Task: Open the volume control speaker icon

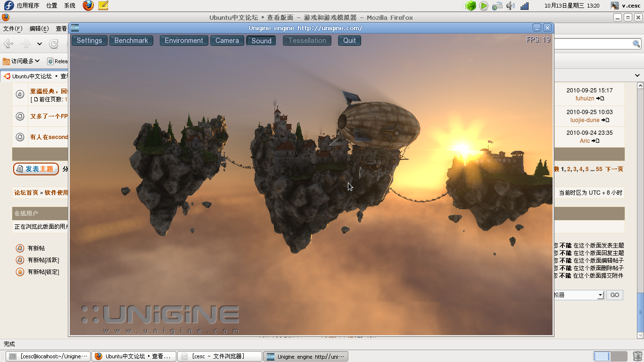Action: coord(511,6)
